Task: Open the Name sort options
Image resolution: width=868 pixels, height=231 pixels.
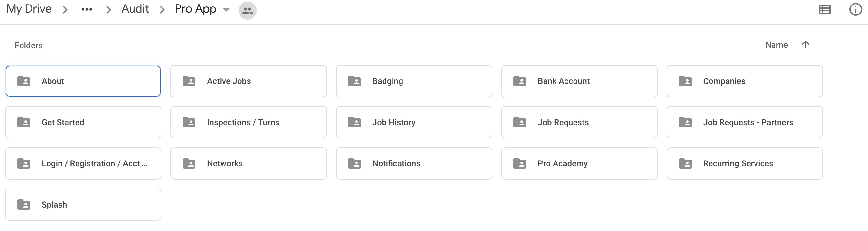Action: tap(776, 45)
